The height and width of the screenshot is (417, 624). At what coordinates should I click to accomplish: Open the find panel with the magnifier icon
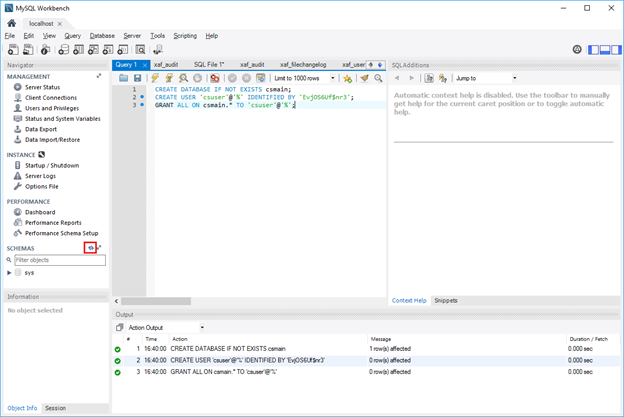coord(378,78)
